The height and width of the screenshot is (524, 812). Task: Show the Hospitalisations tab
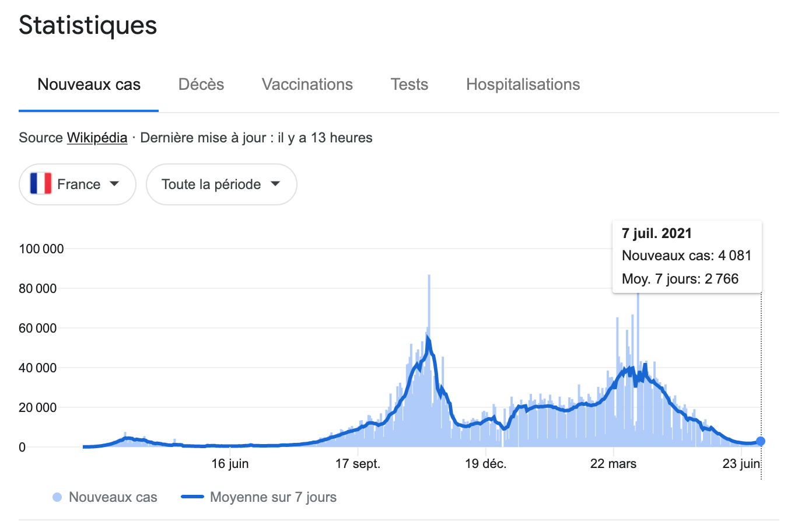click(523, 85)
